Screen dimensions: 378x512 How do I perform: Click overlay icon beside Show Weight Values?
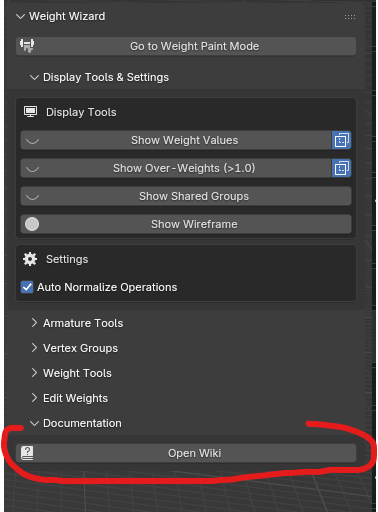(341, 140)
